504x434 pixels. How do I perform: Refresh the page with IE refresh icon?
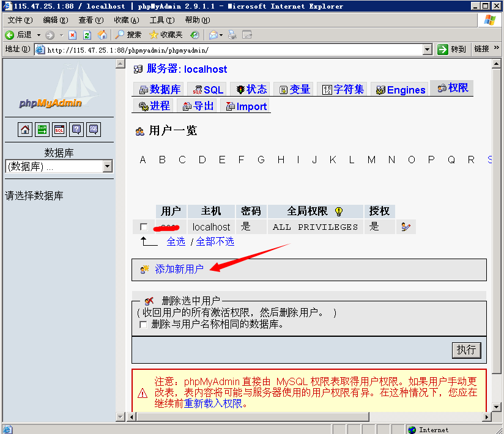tap(87, 35)
